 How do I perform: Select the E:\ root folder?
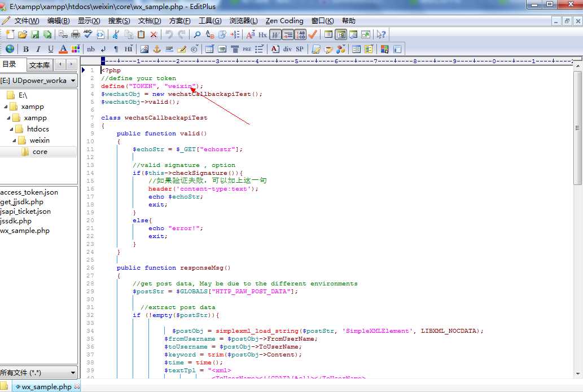23,95
